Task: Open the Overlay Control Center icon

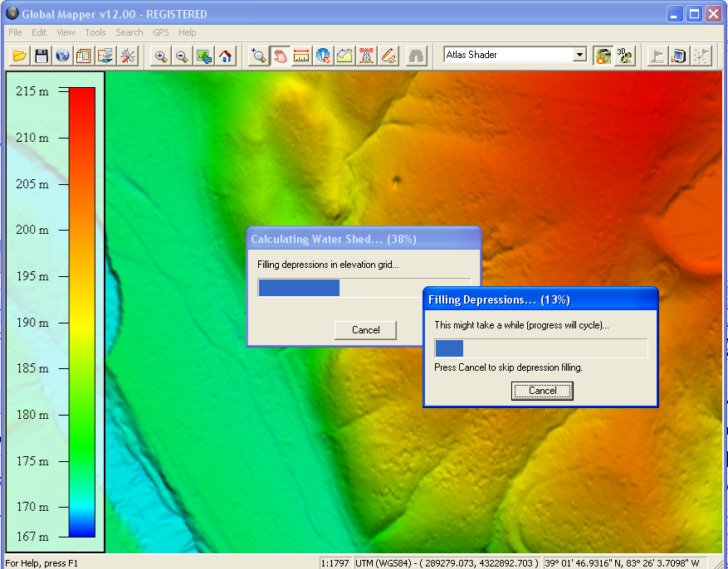Action: [83, 56]
